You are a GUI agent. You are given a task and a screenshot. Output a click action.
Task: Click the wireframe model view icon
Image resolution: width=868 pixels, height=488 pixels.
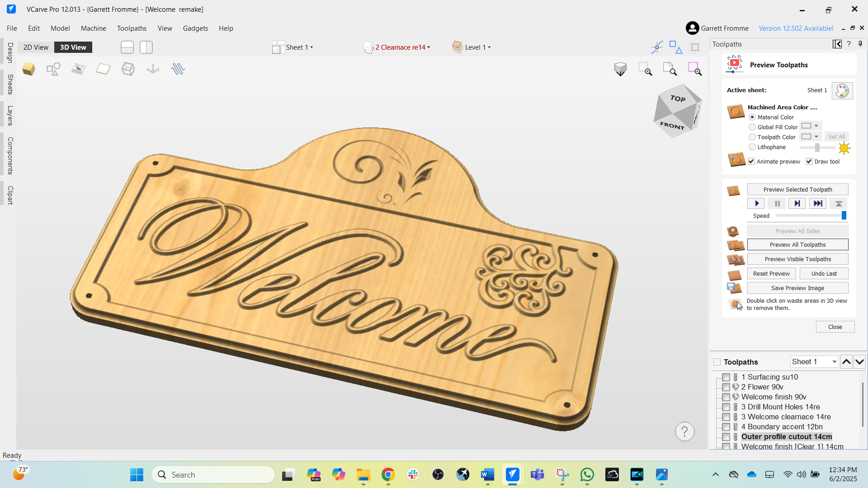click(x=128, y=69)
